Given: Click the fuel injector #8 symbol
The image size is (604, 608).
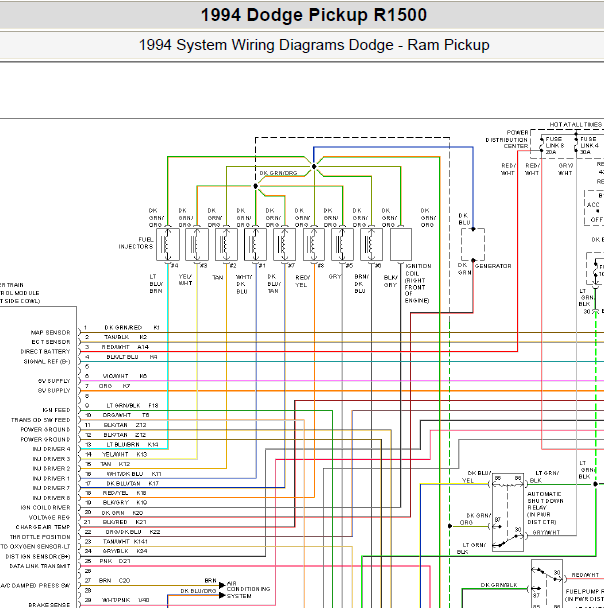Looking at the screenshot, I should point(314,244).
